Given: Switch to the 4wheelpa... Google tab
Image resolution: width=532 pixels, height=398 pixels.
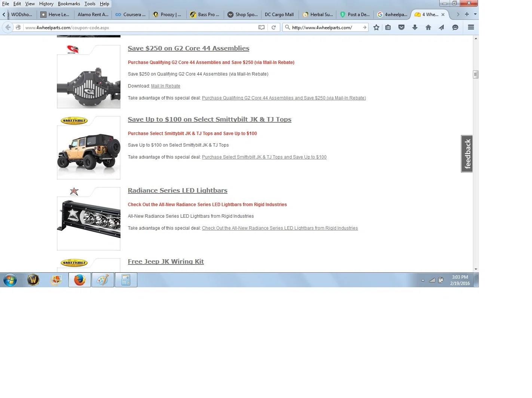Looking at the screenshot, I should point(392,15).
